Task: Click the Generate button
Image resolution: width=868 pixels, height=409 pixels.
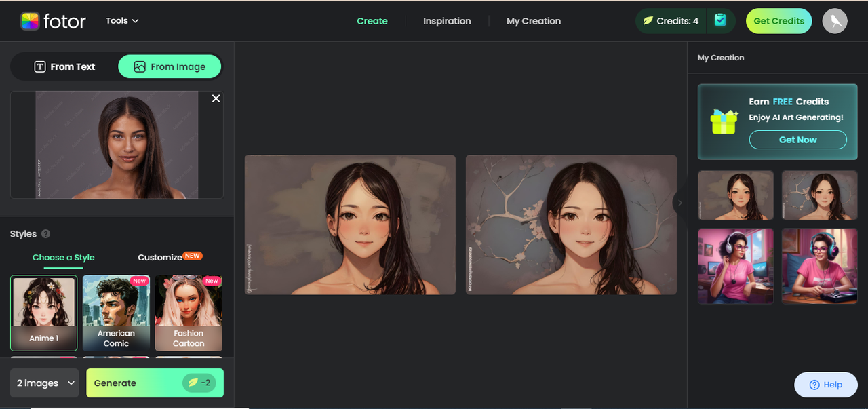Action: pos(155,383)
